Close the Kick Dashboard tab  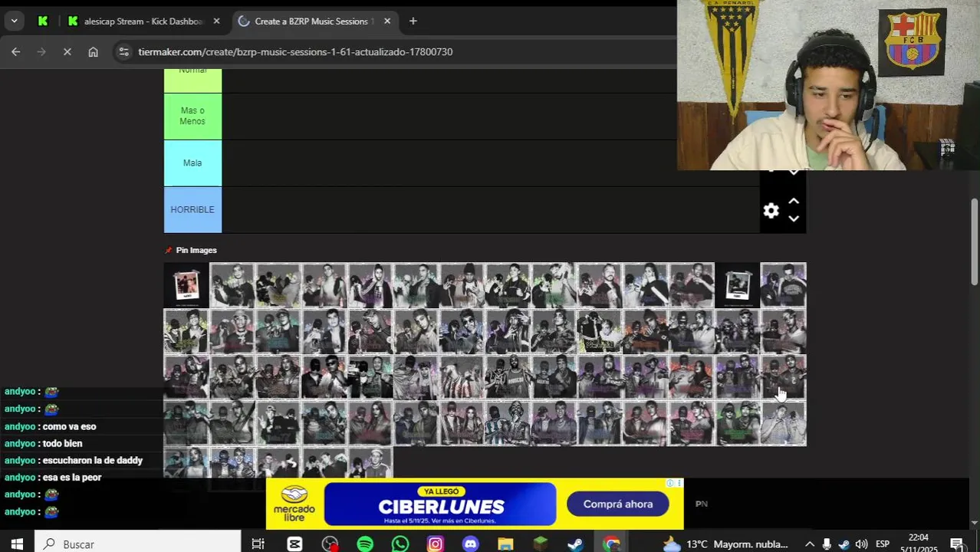(x=216, y=21)
